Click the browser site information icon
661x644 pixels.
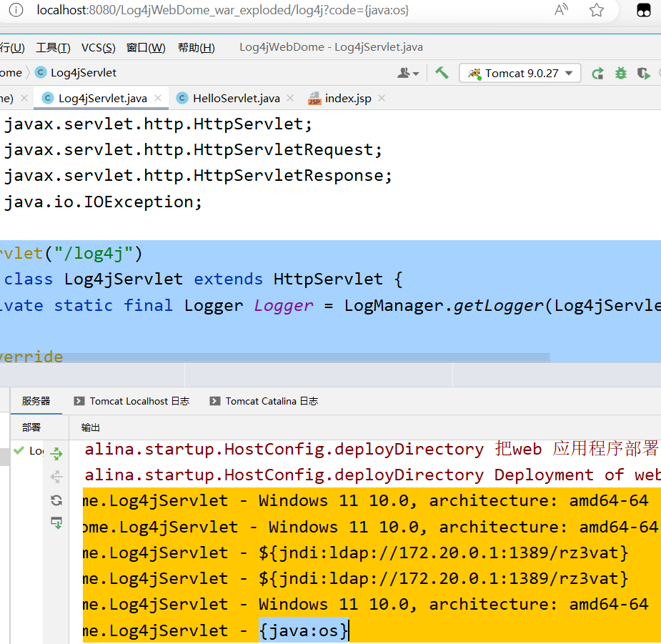16,10
